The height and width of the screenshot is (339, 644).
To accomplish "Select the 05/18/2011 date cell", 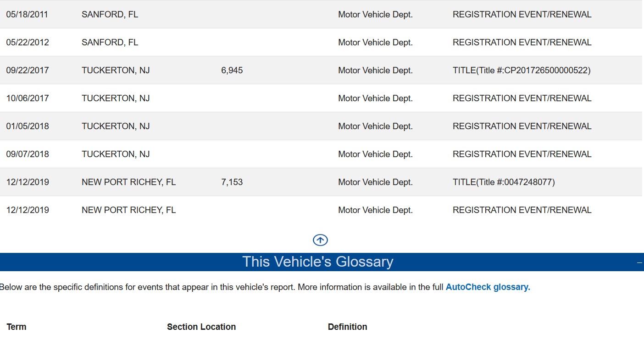I will 28,15.
